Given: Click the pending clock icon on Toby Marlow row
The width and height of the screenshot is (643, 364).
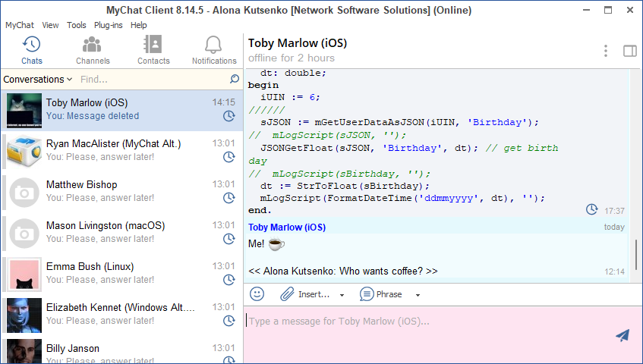Looking at the screenshot, I should [229, 116].
